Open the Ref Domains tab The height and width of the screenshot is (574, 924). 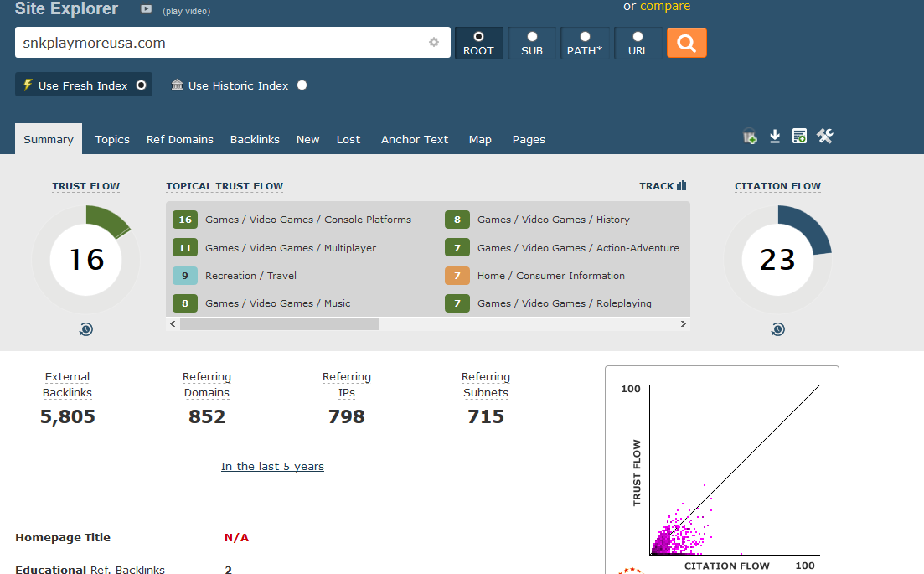tap(179, 139)
